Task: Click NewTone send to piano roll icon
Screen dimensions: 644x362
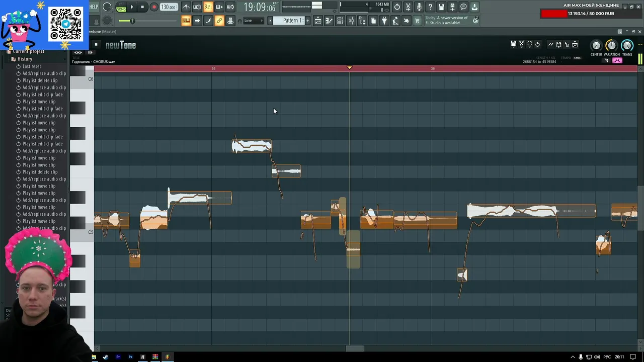Action: click(x=550, y=44)
